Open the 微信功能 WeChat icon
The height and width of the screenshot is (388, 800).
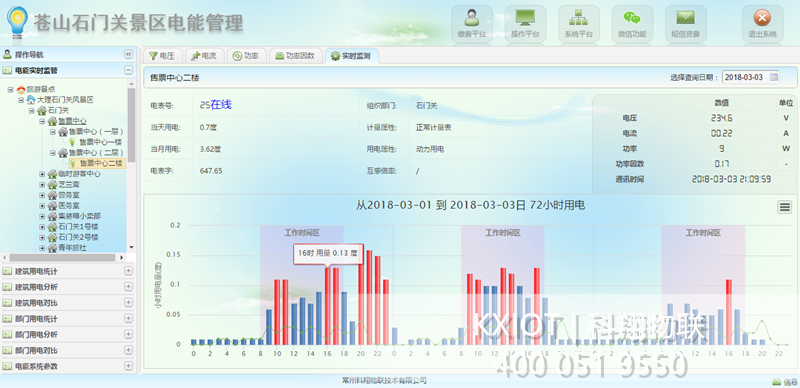pyautogui.click(x=632, y=23)
